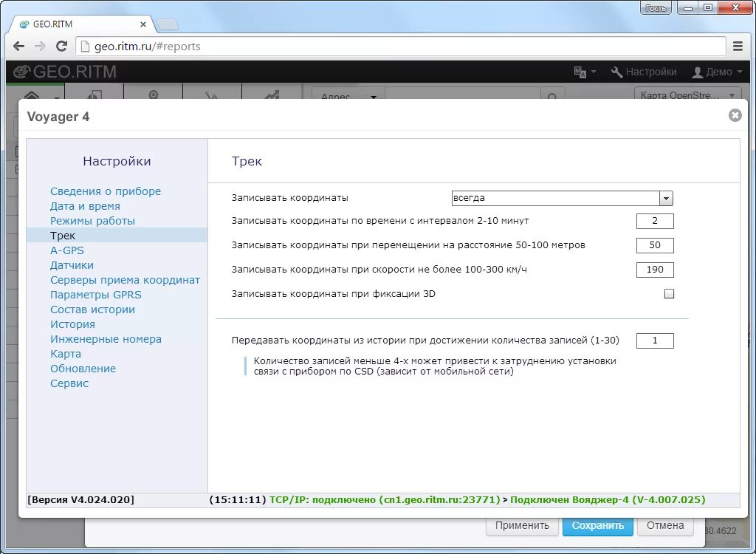Click the speed limit field showing 190
This screenshot has width=756, height=554.
[x=655, y=270]
